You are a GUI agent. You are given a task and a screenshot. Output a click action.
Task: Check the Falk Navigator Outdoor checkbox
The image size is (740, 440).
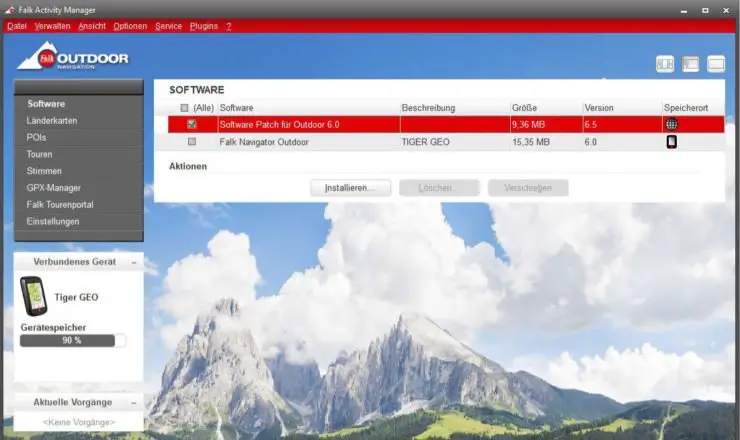(192, 141)
